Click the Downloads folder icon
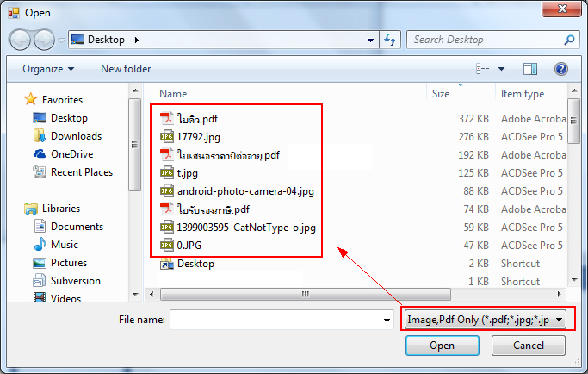The image size is (588, 374). point(40,135)
